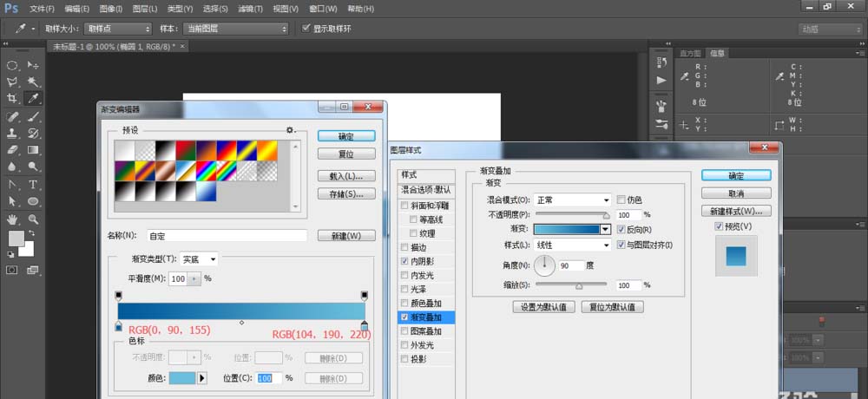Open the 混合模式 blend mode dropdown
Screen dimensions: 868x399
pyautogui.click(x=572, y=199)
